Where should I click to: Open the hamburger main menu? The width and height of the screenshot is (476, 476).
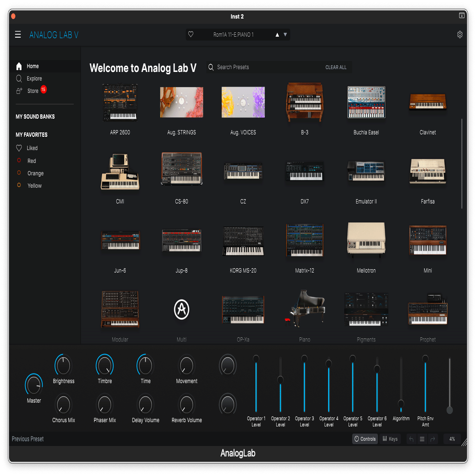pyautogui.click(x=18, y=35)
